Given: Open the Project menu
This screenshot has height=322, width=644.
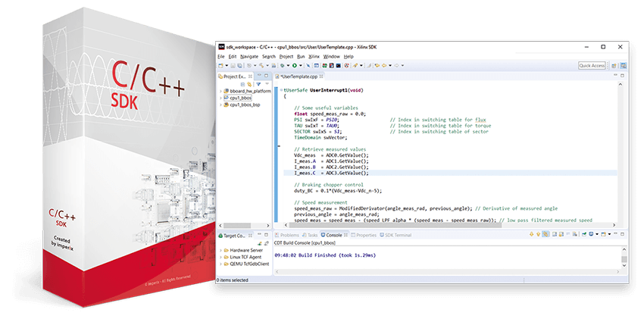Looking at the screenshot, I should 286,56.
